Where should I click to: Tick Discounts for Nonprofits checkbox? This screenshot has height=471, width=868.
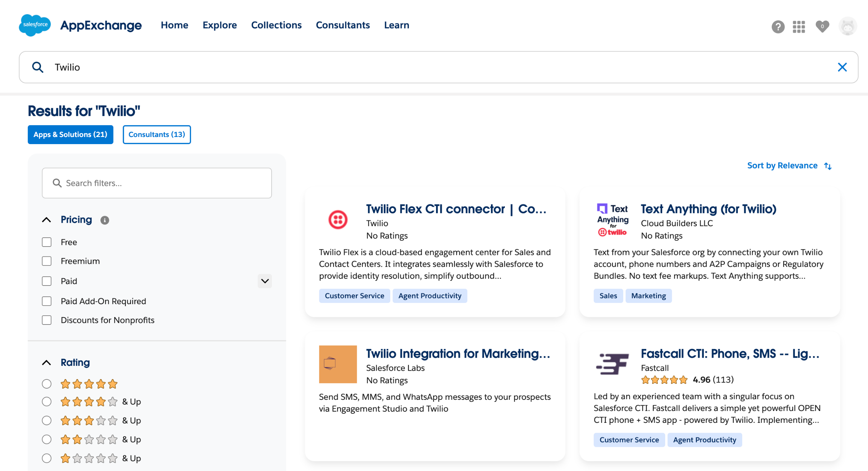click(47, 320)
